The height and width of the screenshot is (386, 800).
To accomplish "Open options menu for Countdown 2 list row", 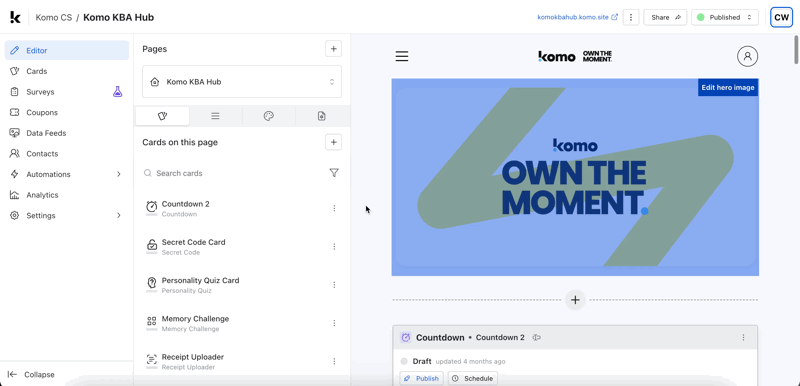I will coord(334,208).
